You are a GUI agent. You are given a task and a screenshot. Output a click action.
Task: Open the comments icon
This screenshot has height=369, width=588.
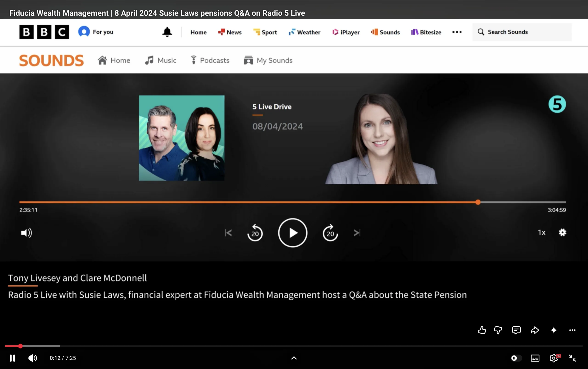tap(516, 330)
